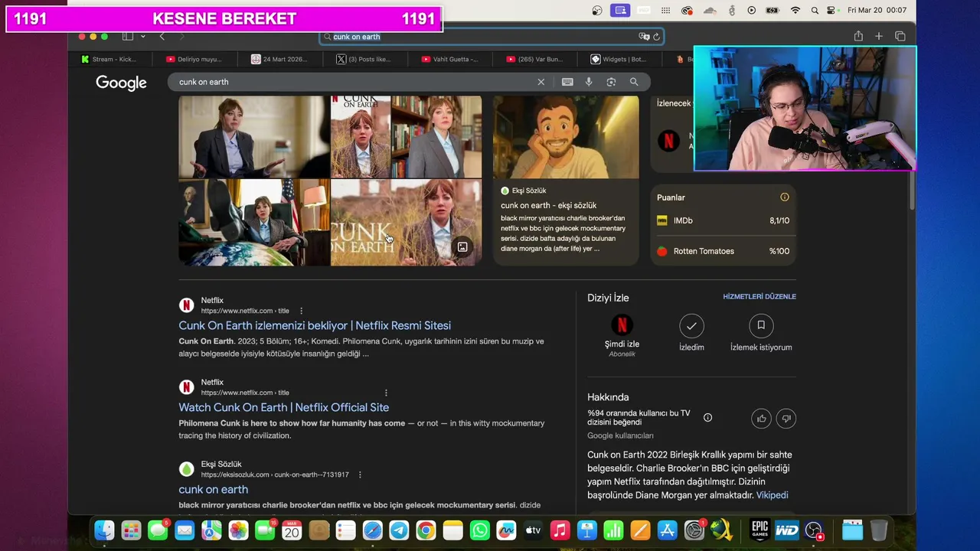The height and width of the screenshot is (551, 980).
Task: Open more options for first Netflix result
Action: [301, 311]
